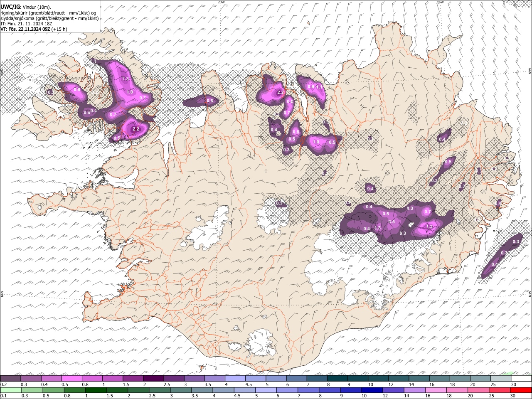Click the '0.2' label under the upper legend
Viewport: 532px width, 399px height.
[3, 384]
